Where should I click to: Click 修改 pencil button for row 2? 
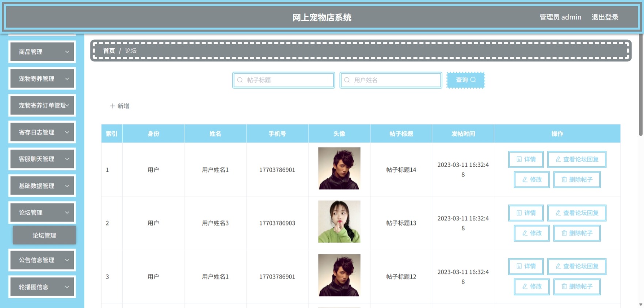[x=531, y=233]
